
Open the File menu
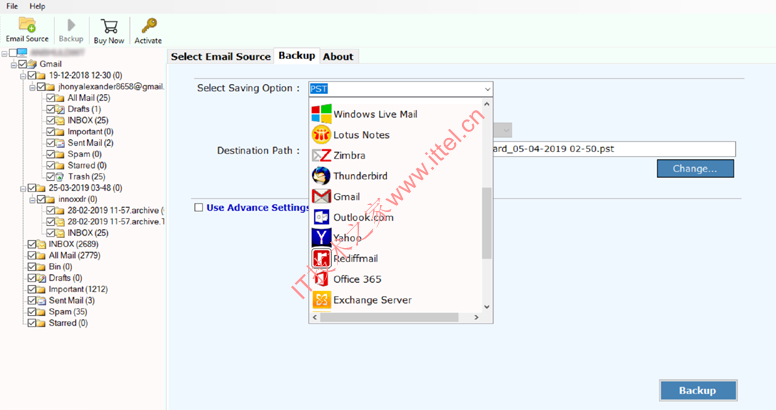[x=12, y=6]
